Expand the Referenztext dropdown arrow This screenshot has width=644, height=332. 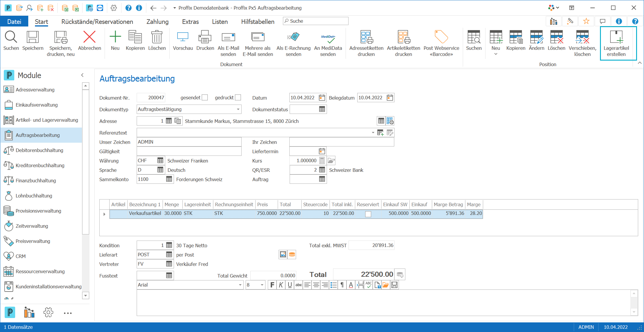pyautogui.click(x=373, y=133)
